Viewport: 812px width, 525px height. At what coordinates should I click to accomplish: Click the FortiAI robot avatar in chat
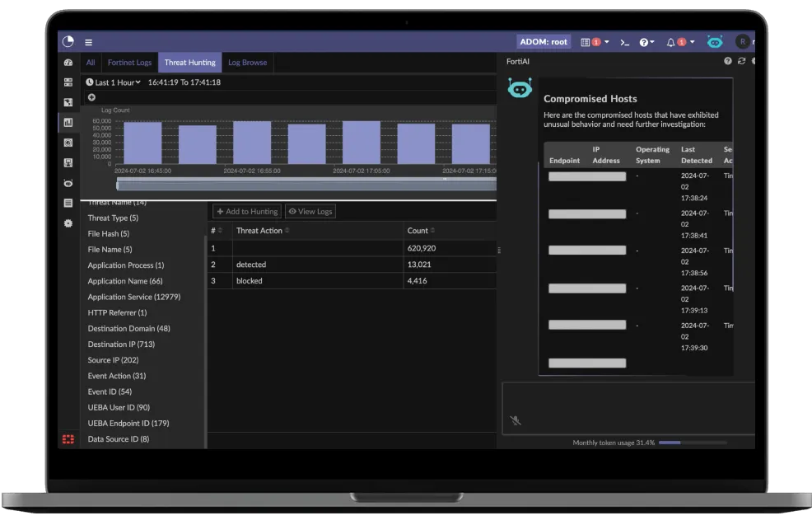click(x=520, y=89)
